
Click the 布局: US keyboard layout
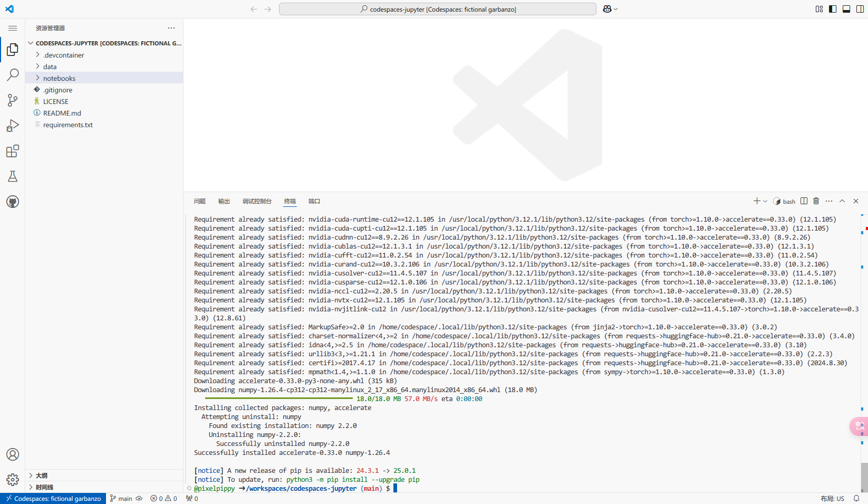coord(832,498)
